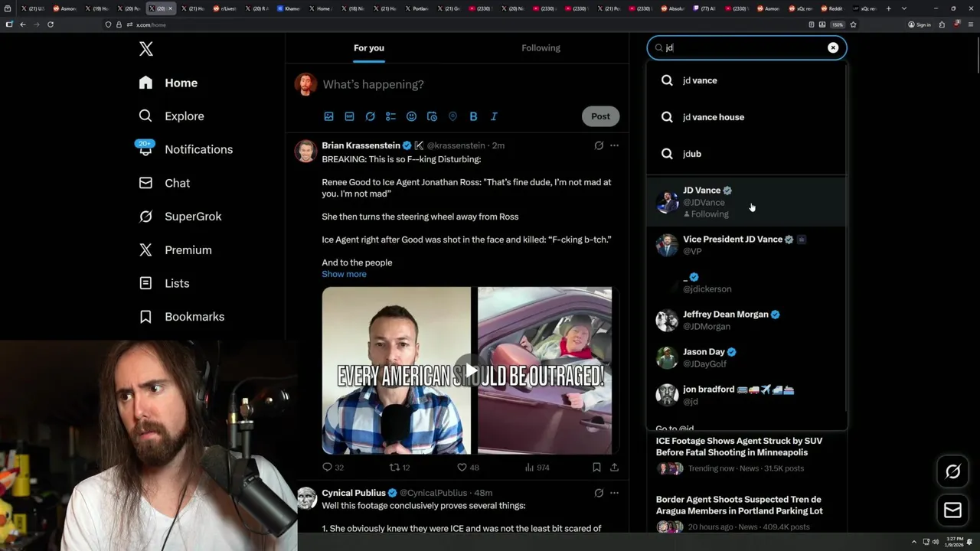
Task: Open Explore in left navigation
Action: tap(171, 116)
